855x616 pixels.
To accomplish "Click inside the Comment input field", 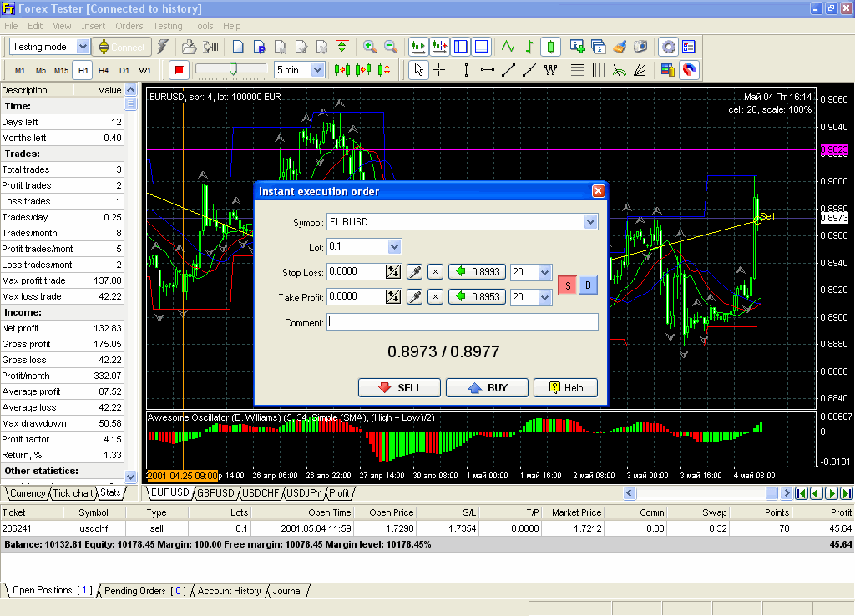I will [462, 322].
